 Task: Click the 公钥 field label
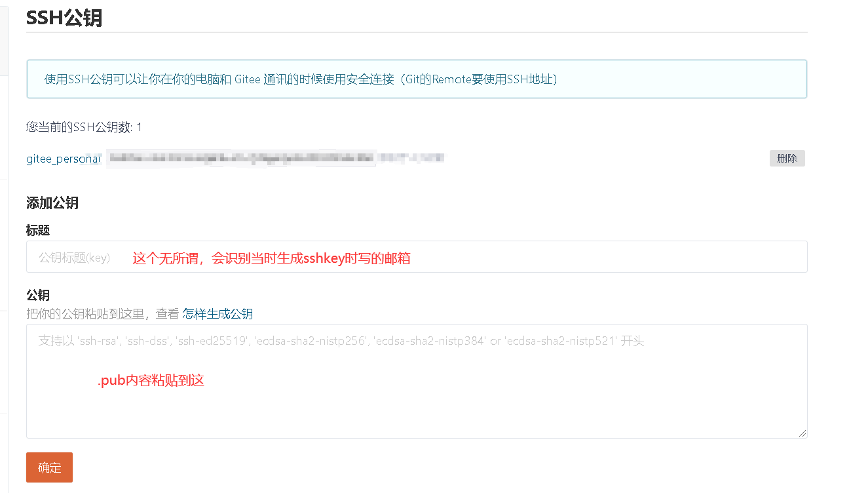[38, 296]
